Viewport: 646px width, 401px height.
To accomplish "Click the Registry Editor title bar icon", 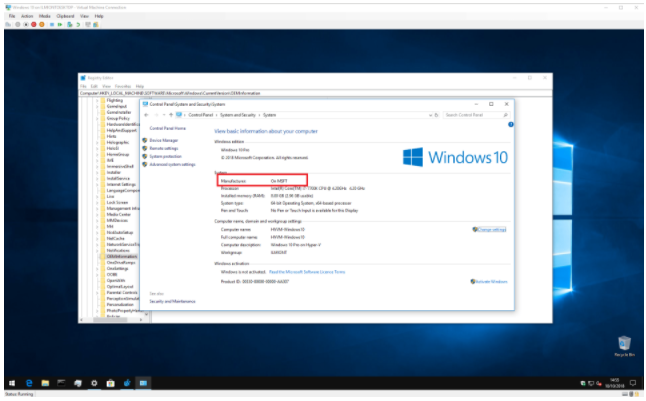I will (x=83, y=77).
